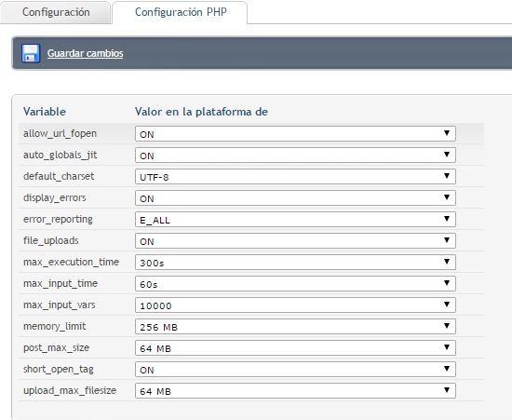Viewport: 512px width, 420px height.
Task: Click the floppy disk save icon
Action: [x=31, y=53]
